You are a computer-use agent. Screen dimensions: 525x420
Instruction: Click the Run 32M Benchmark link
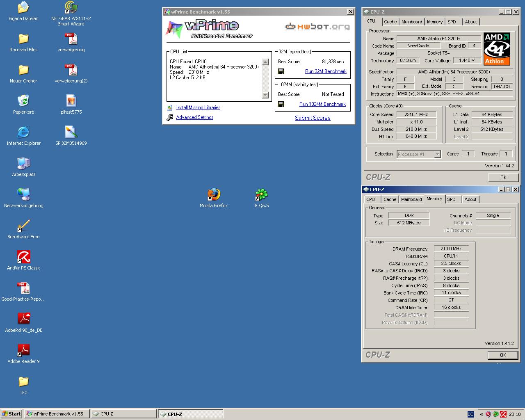coord(326,71)
